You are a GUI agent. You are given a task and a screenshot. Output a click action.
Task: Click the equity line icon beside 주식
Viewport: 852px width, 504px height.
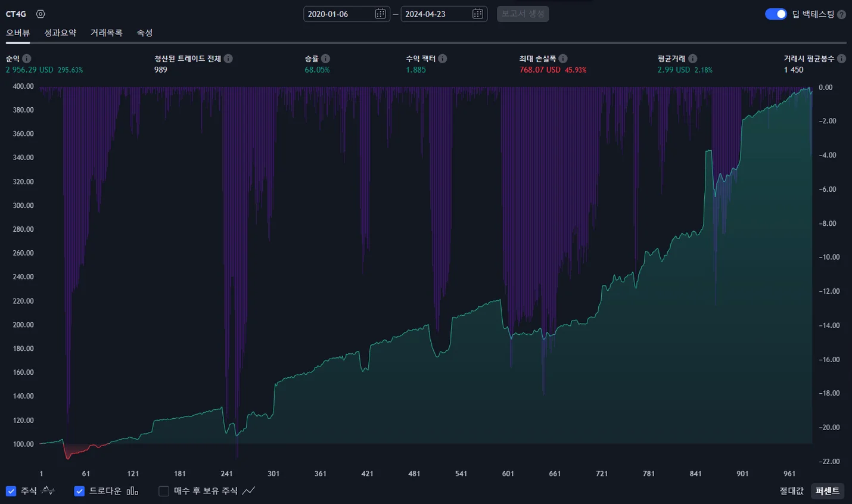48,491
